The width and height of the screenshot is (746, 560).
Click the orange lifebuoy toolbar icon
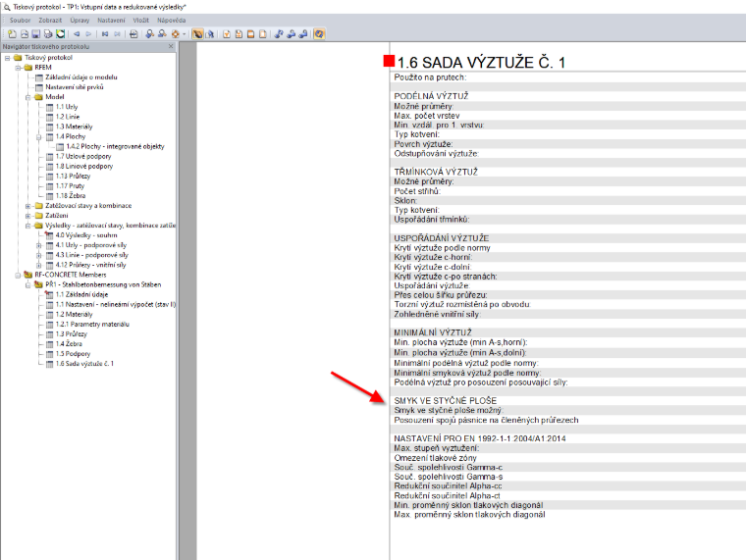[x=176, y=33]
